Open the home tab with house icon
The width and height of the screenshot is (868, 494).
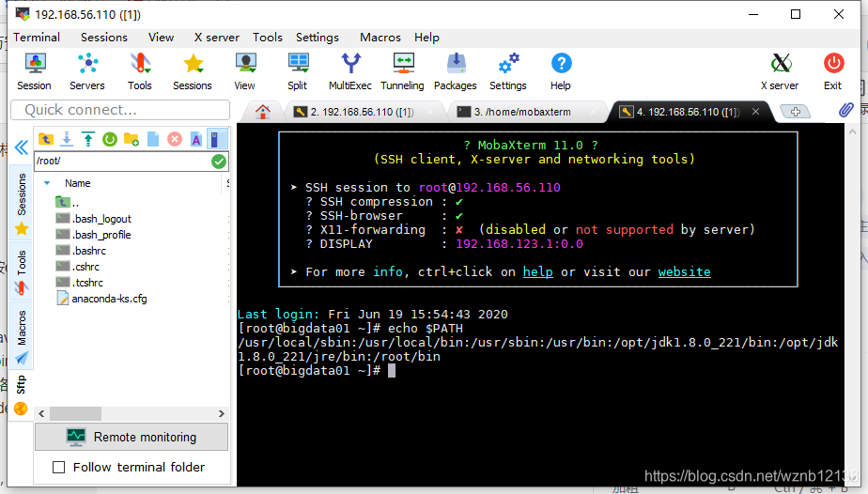[x=263, y=112]
